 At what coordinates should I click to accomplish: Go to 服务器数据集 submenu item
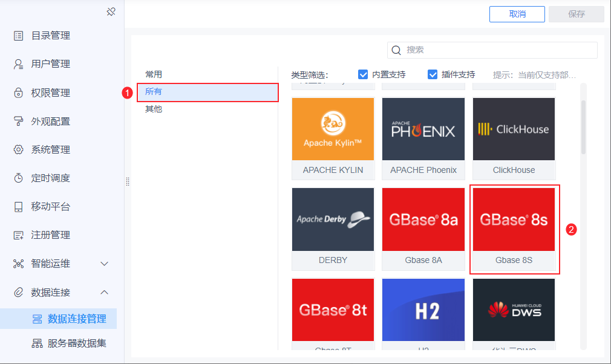coord(77,343)
